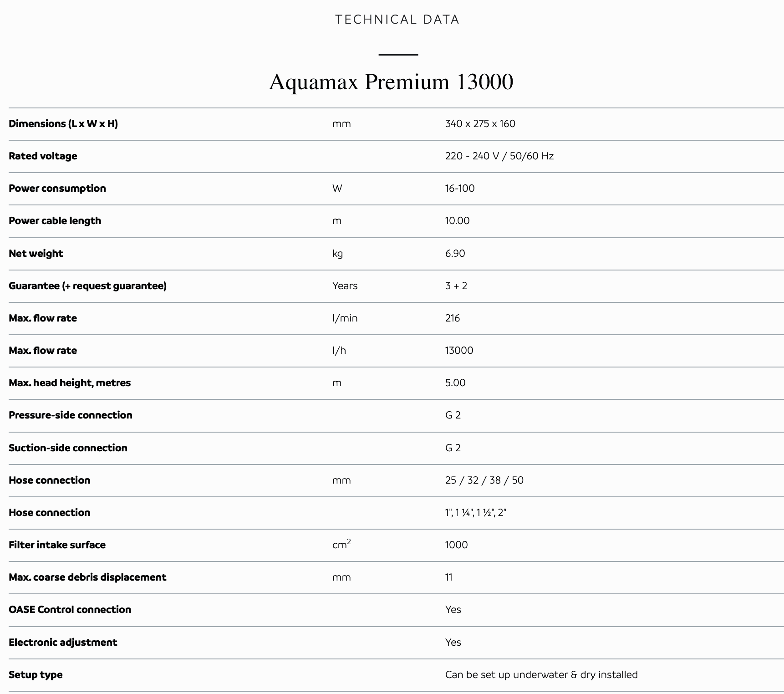Click the Setup type description text
The height and width of the screenshot is (694, 784).
click(541, 675)
